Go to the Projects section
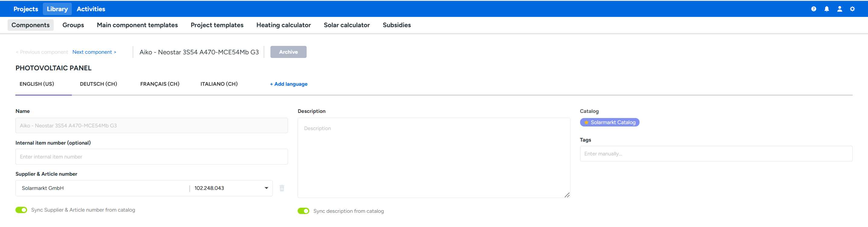This screenshot has width=868, height=227. (26, 9)
